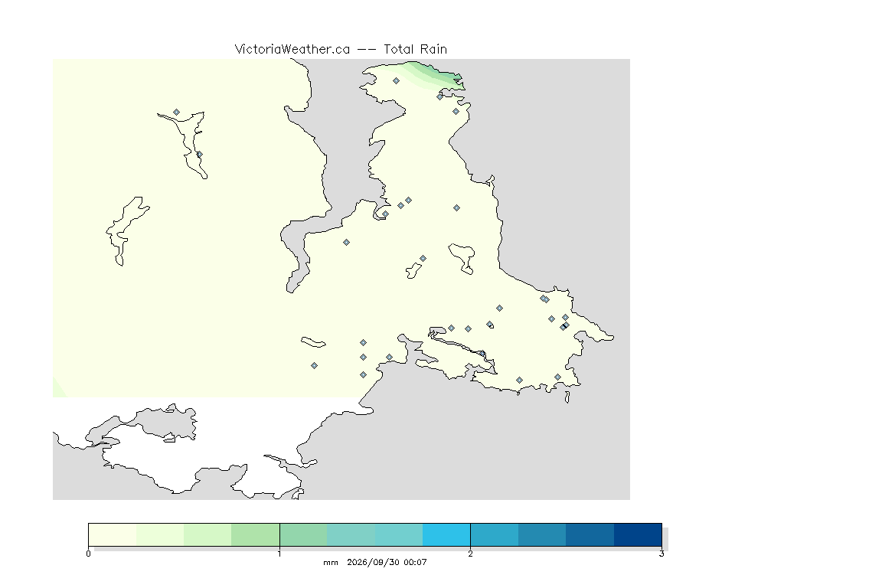Select the teal swatch right after the 1 mark
The width and height of the screenshot is (882, 588).
click(x=303, y=534)
